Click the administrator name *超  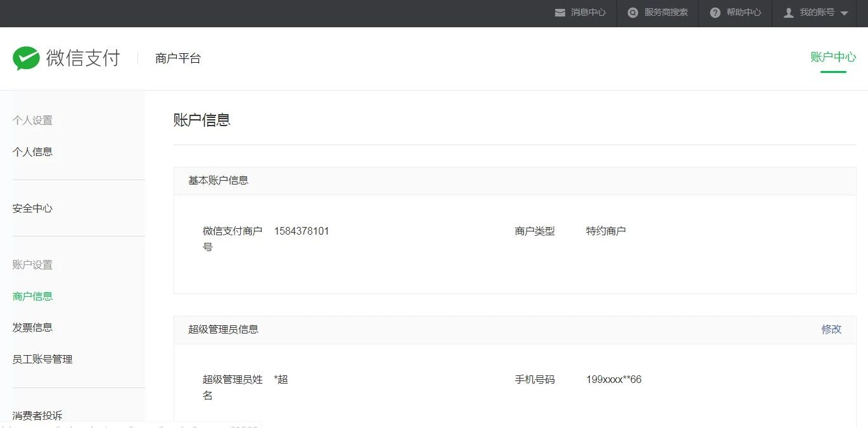click(281, 379)
